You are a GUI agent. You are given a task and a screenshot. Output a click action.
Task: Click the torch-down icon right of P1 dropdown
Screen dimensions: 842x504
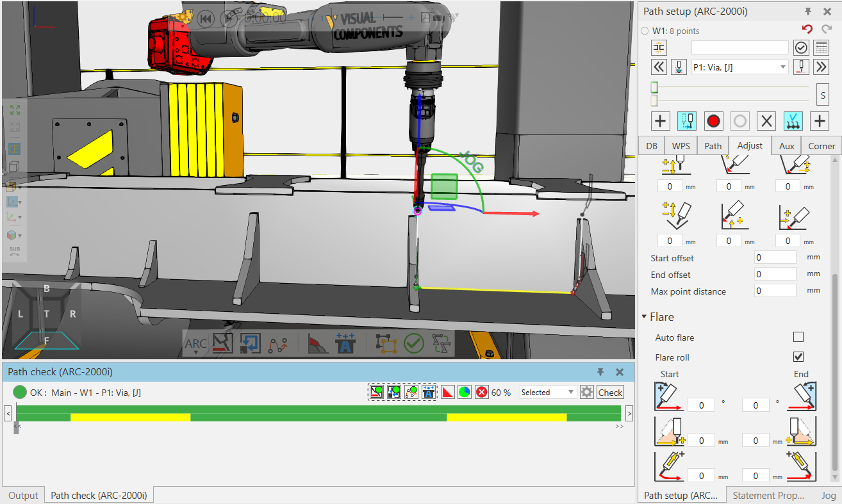click(x=800, y=67)
